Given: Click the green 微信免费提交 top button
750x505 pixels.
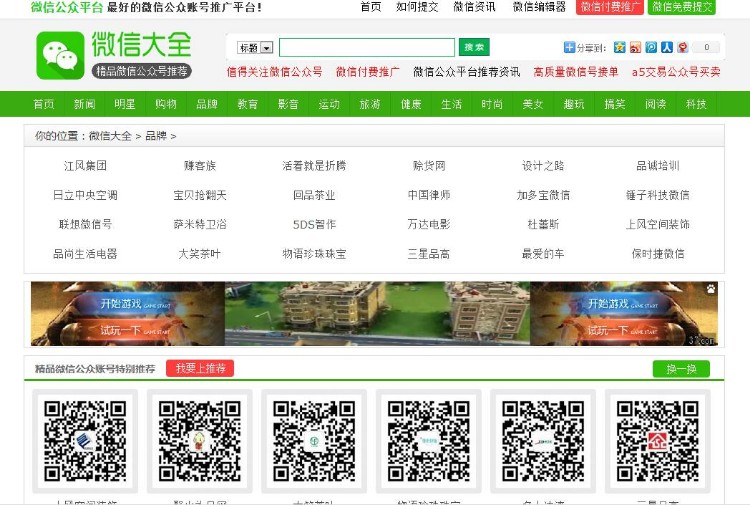Looking at the screenshot, I should [x=682, y=7].
